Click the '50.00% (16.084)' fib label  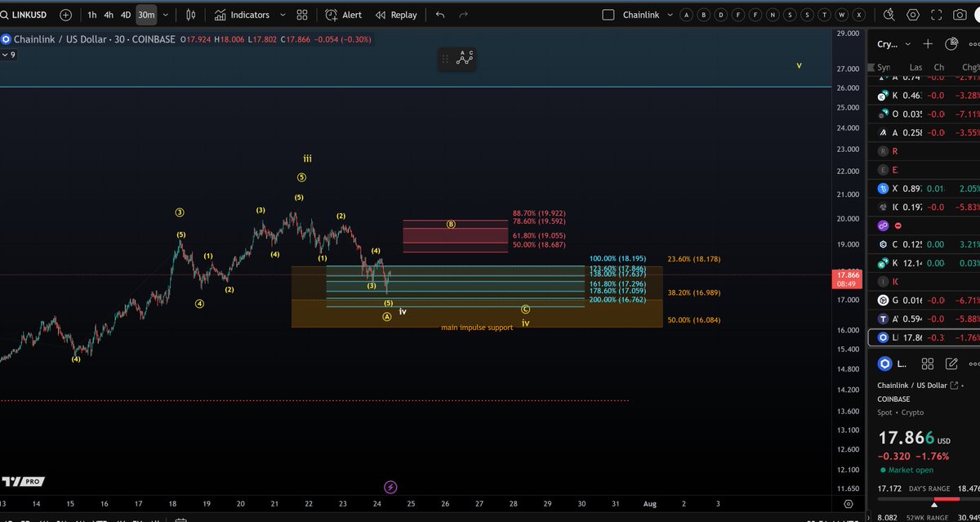point(694,320)
